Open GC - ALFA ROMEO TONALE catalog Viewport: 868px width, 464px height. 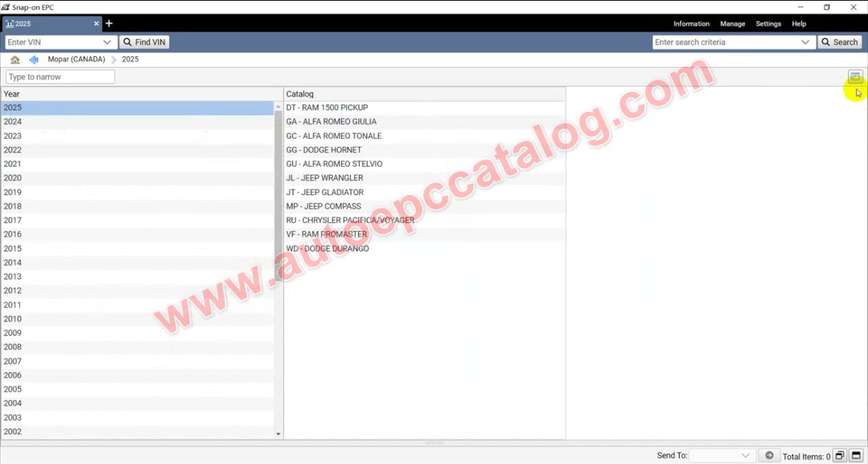pos(425,136)
